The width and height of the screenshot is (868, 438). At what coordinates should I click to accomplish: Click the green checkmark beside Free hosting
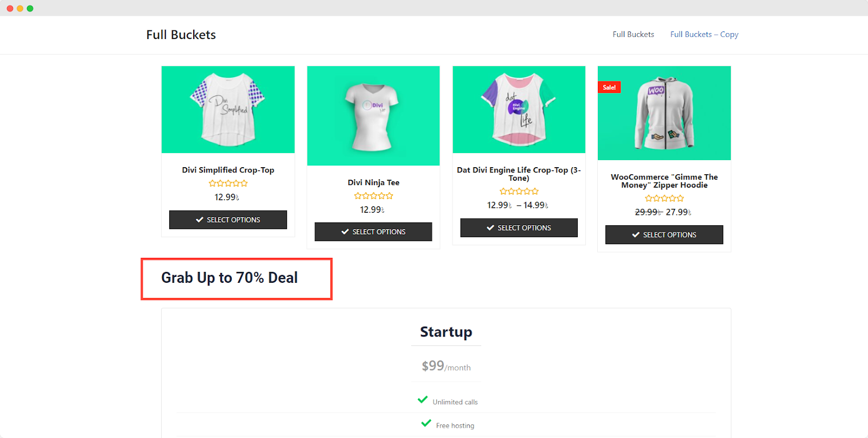click(x=426, y=423)
